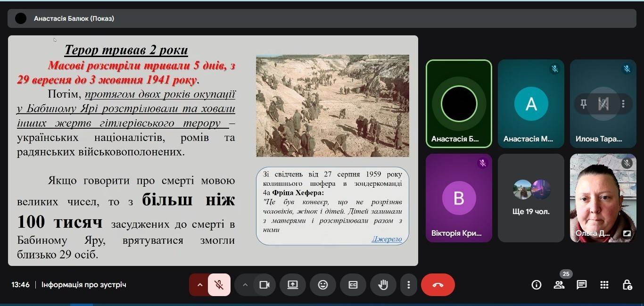Click Ольга's picture-in-picture tile icon
This screenshot has width=644, height=306.
click(627, 233)
